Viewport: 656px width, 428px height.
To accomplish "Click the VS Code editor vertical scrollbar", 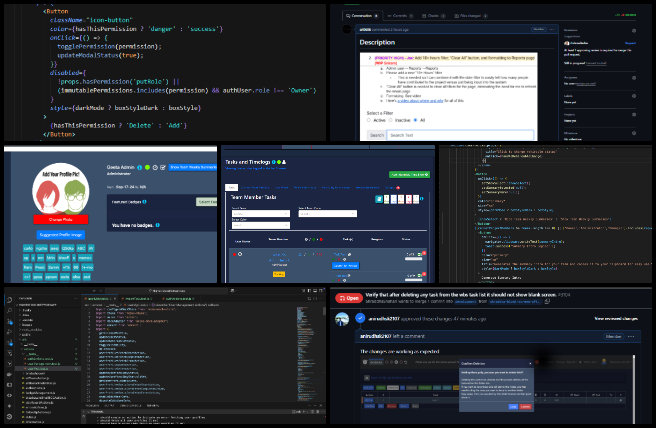I will click(x=324, y=311).
